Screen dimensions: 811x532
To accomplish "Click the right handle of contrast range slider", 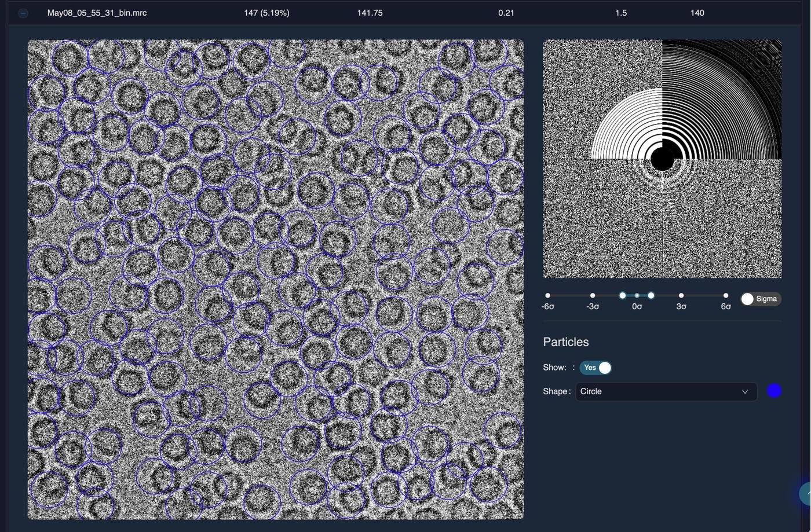I will coord(651,295).
